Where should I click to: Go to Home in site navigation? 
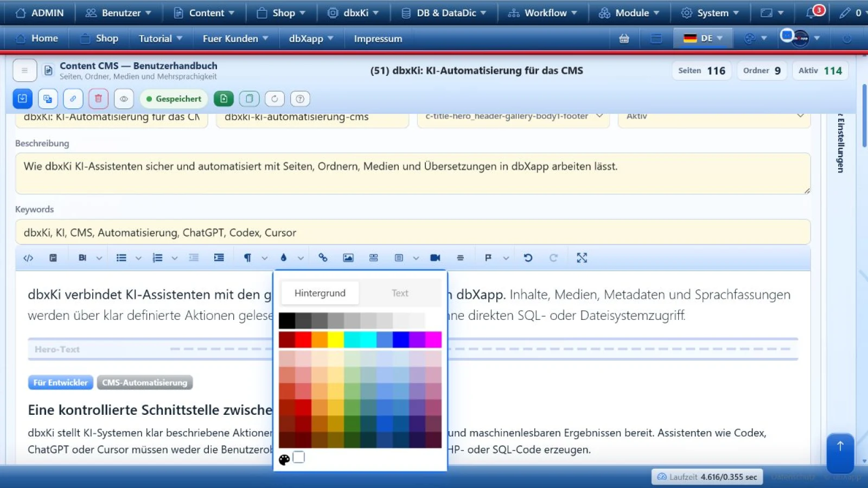pyautogui.click(x=37, y=38)
